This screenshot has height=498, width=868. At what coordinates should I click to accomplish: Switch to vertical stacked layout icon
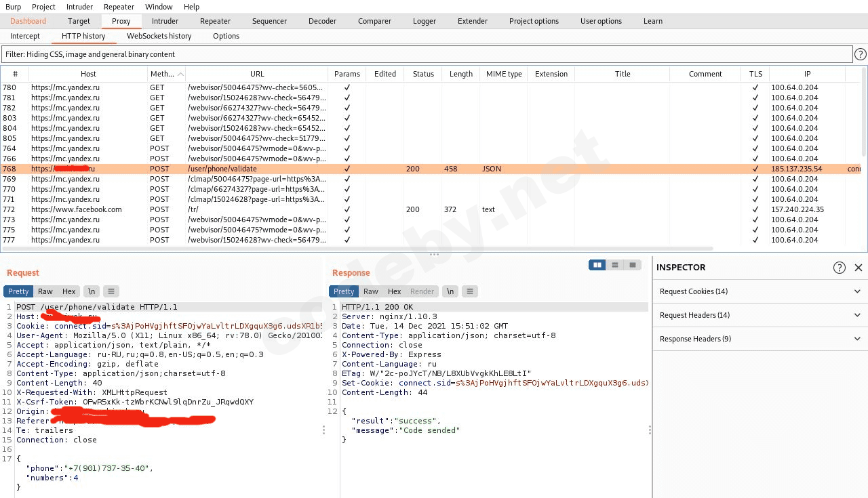coord(615,265)
